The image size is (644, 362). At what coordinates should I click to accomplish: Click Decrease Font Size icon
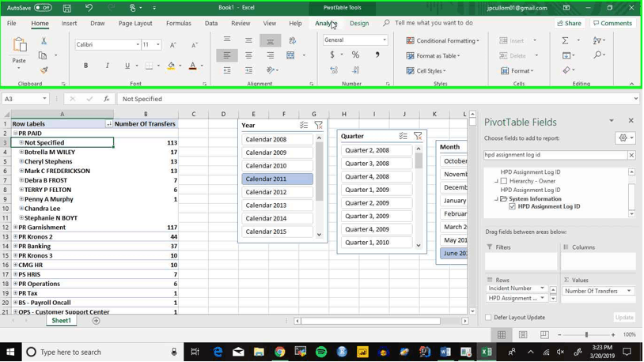195,45
